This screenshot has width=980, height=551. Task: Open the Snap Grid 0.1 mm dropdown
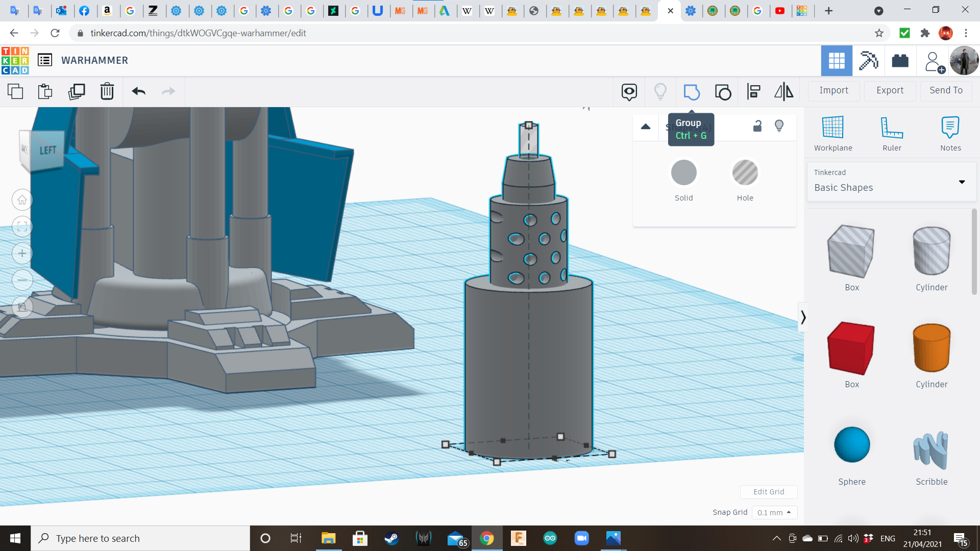pyautogui.click(x=774, y=512)
